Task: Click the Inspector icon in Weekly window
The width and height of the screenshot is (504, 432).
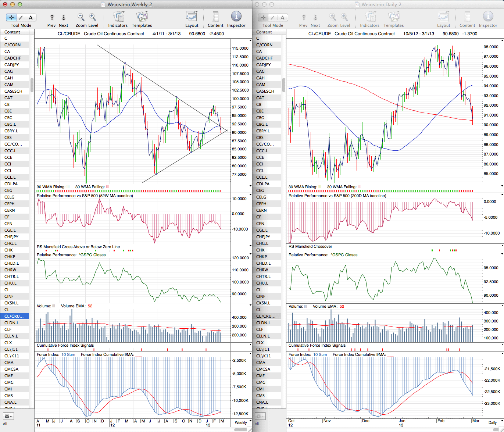Action: click(x=236, y=17)
